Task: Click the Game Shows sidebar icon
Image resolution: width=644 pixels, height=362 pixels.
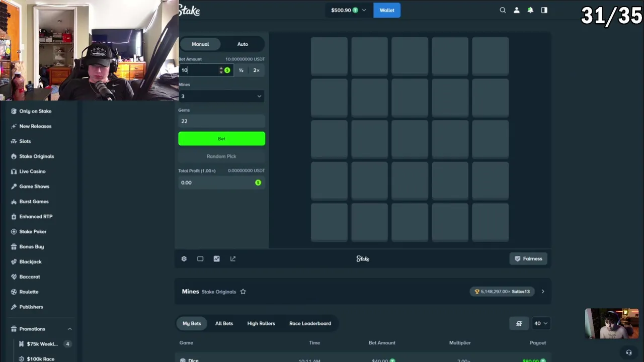Action: 14,187
